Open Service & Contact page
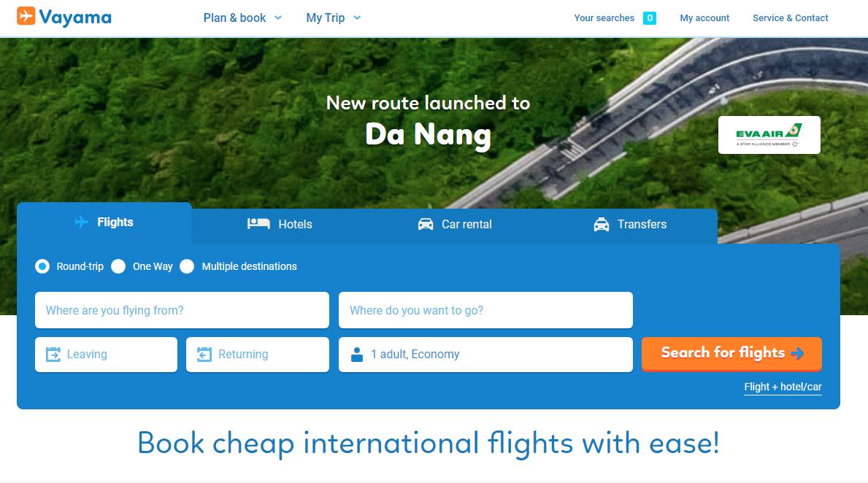The height and width of the screenshot is (483, 868). pos(790,18)
